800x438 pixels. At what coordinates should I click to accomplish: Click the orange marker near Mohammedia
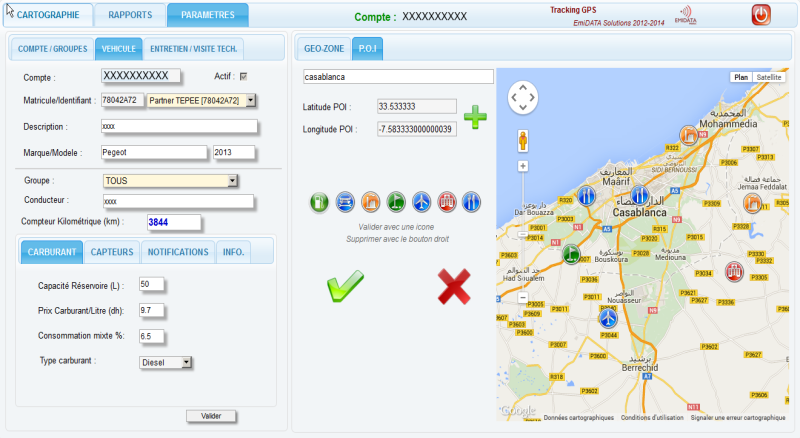689,135
